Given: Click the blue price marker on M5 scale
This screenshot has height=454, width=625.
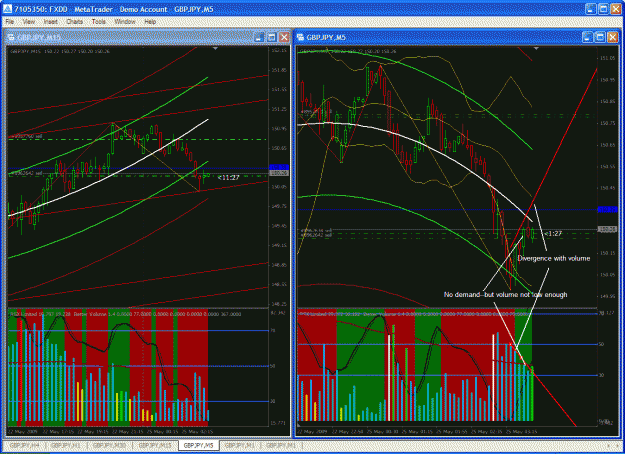Looking at the screenshot, I should pos(607,209).
